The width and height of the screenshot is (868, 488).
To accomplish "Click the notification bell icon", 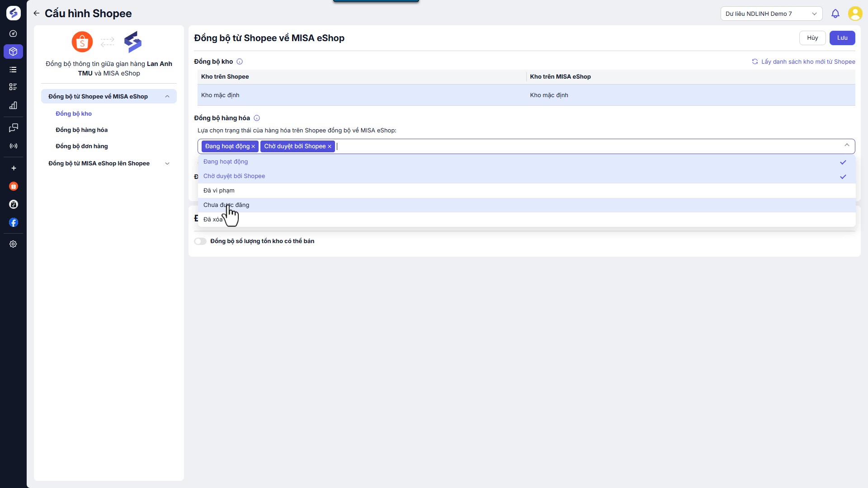I will pyautogui.click(x=835, y=14).
